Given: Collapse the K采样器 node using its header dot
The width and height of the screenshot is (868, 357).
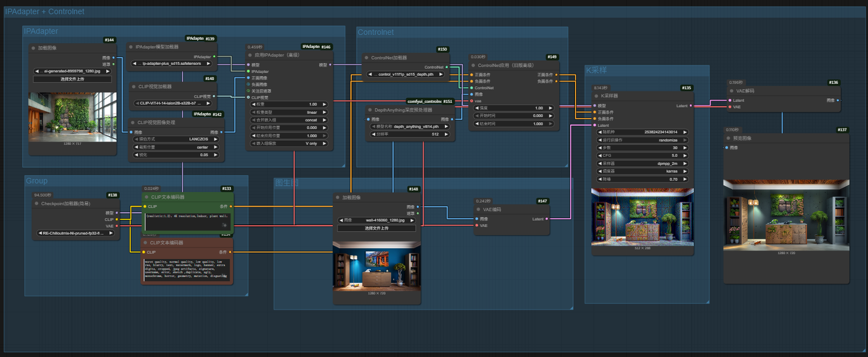Looking at the screenshot, I should coord(597,96).
